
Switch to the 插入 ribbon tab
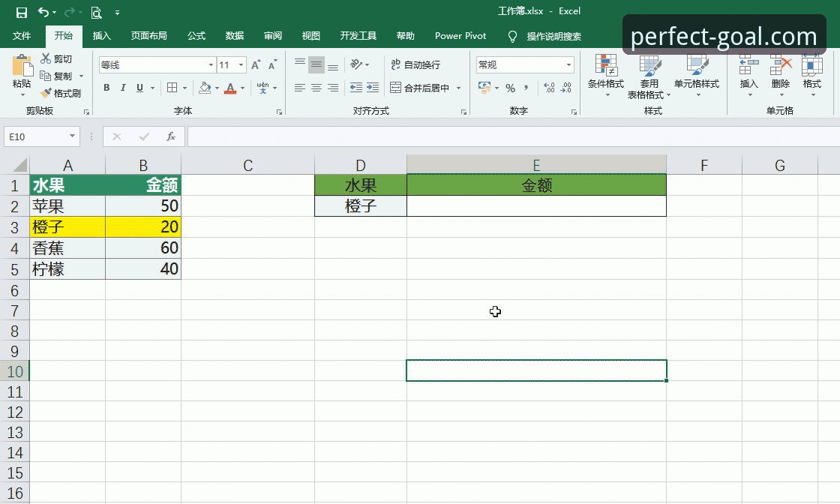pos(102,36)
